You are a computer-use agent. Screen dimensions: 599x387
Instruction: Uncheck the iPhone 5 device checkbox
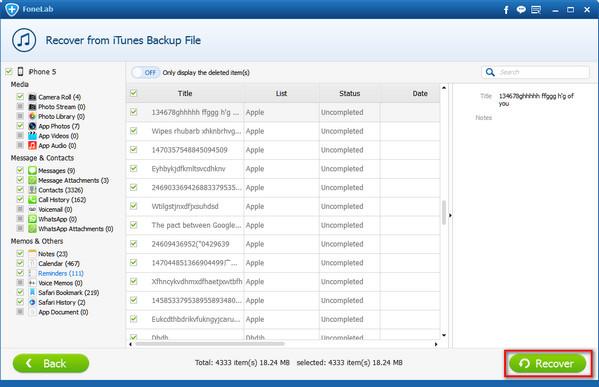9,71
